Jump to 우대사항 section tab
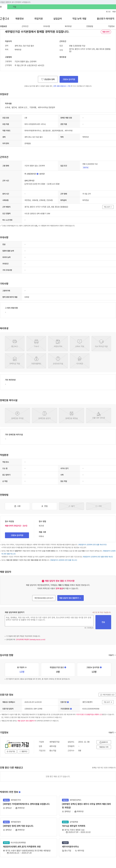The width and height of the screenshot is (116, 868). (46, 26)
